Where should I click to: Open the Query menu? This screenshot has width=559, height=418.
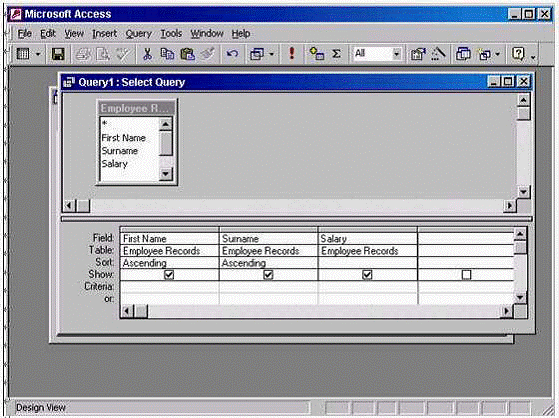pos(138,34)
